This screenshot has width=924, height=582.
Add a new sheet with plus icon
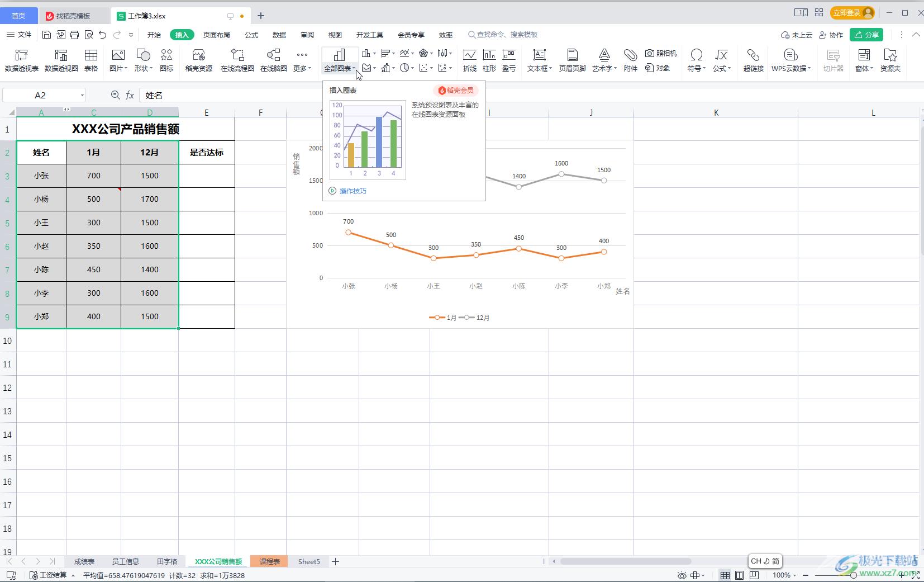pyautogui.click(x=335, y=561)
